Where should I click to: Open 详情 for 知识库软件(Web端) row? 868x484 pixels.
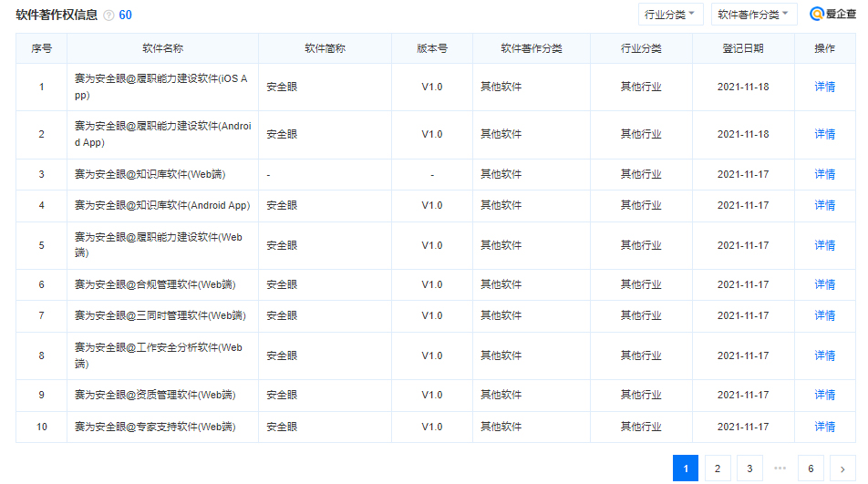click(x=824, y=174)
